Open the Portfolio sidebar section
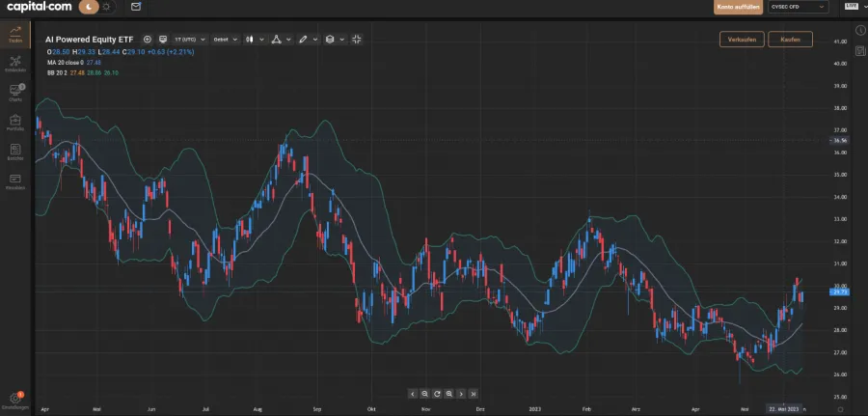 pos(15,123)
